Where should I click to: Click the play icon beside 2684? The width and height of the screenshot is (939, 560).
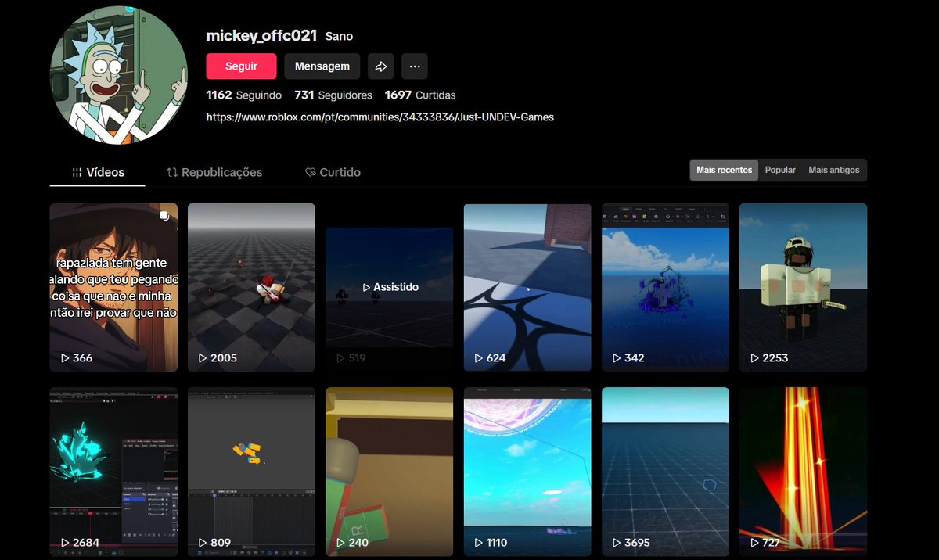[65, 542]
